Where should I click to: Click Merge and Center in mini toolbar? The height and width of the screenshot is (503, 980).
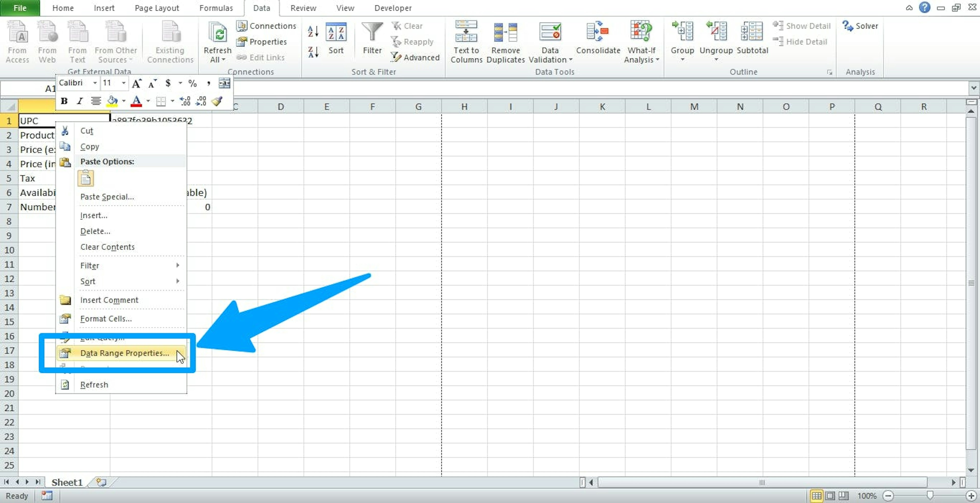[225, 83]
